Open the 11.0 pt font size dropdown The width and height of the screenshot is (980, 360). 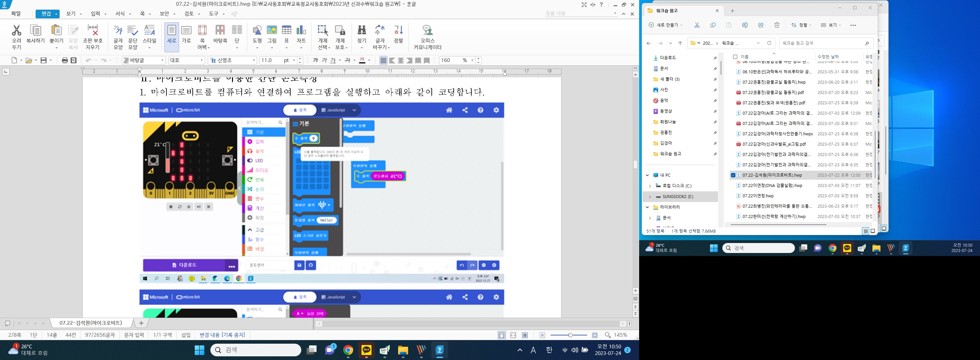294,60
